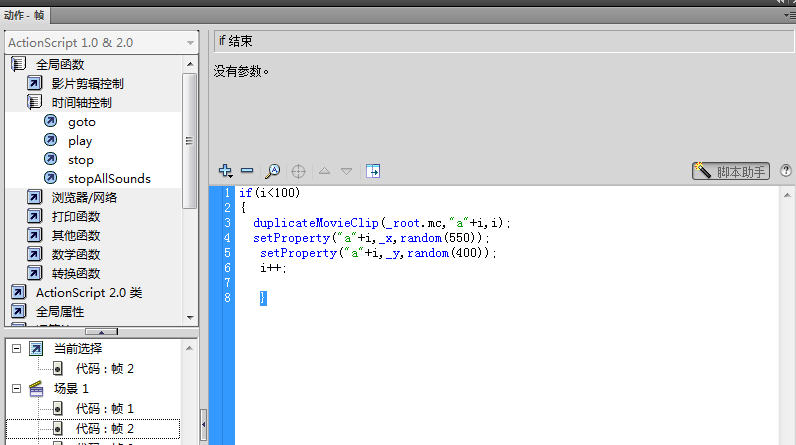Click the 当前选择 icon
Viewport: 796px width, 445px height.
point(36,349)
